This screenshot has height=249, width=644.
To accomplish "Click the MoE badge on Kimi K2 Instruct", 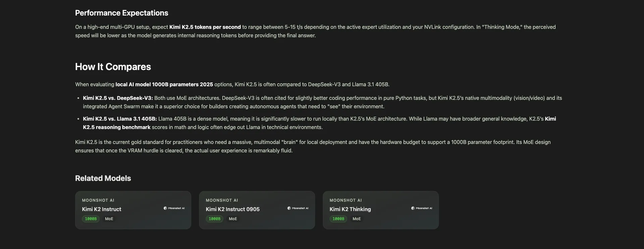I will 109,218.
